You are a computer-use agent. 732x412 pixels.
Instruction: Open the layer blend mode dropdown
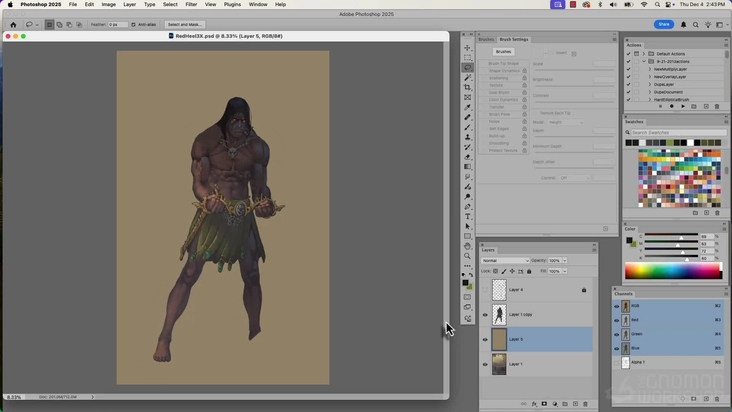pyautogui.click(x=505, y=260)
